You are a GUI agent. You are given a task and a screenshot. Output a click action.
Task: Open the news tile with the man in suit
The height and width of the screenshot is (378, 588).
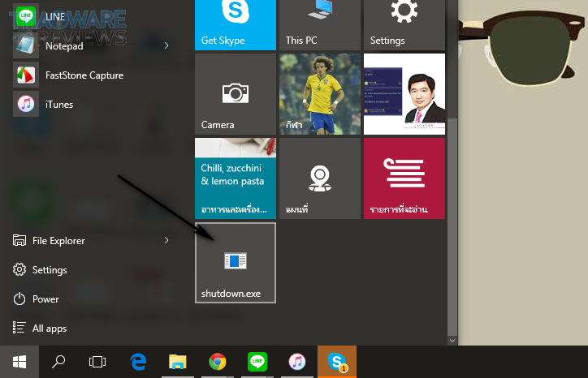point(404,94)
